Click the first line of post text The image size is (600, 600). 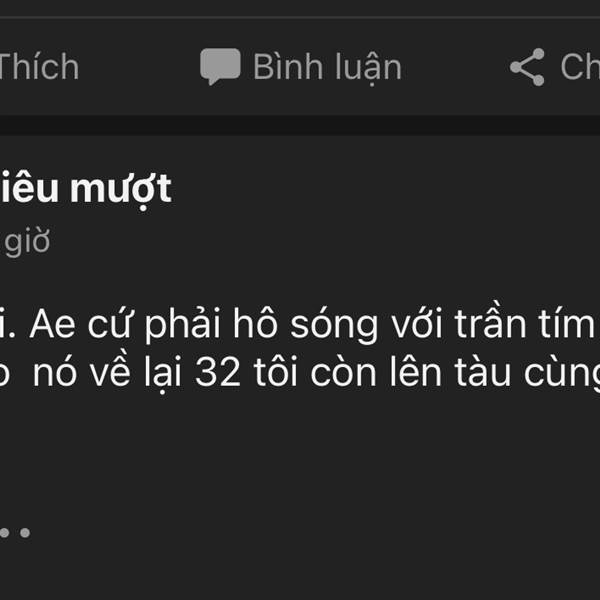[300, 325]
